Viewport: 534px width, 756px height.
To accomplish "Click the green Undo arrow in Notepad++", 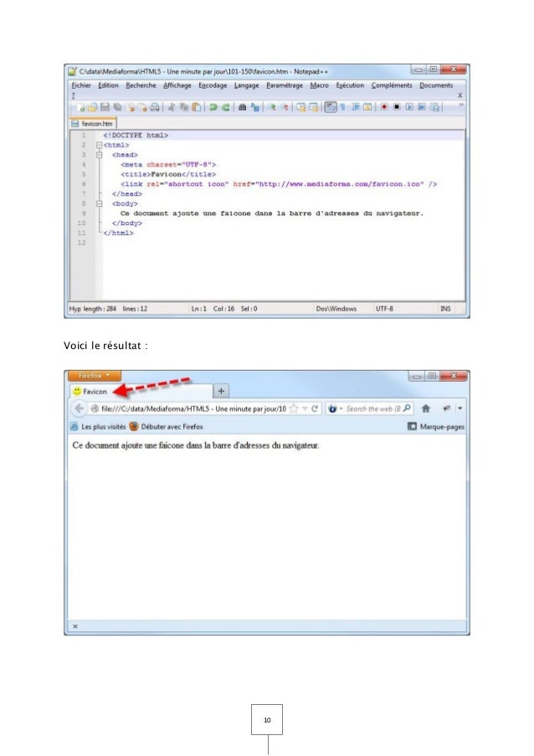I will 213,107.
